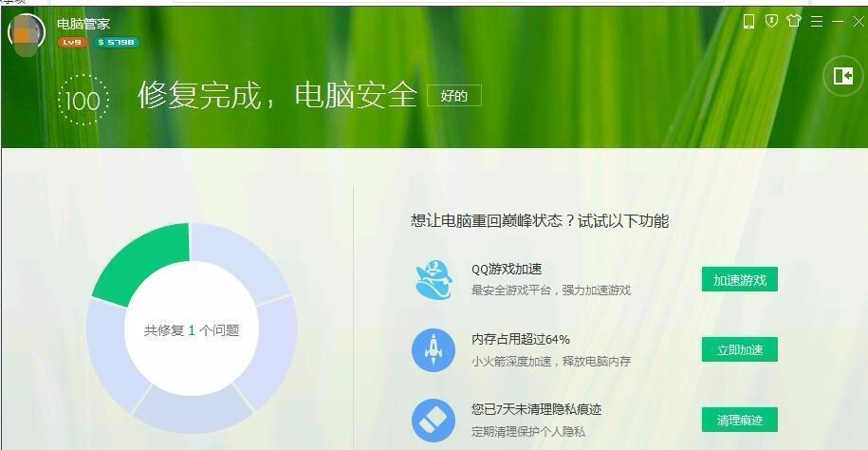The height and width of the screenshot is (450, 868).
Task: Click the 您已7天未清理隐私痕迹 text
Action: (536, 409)
